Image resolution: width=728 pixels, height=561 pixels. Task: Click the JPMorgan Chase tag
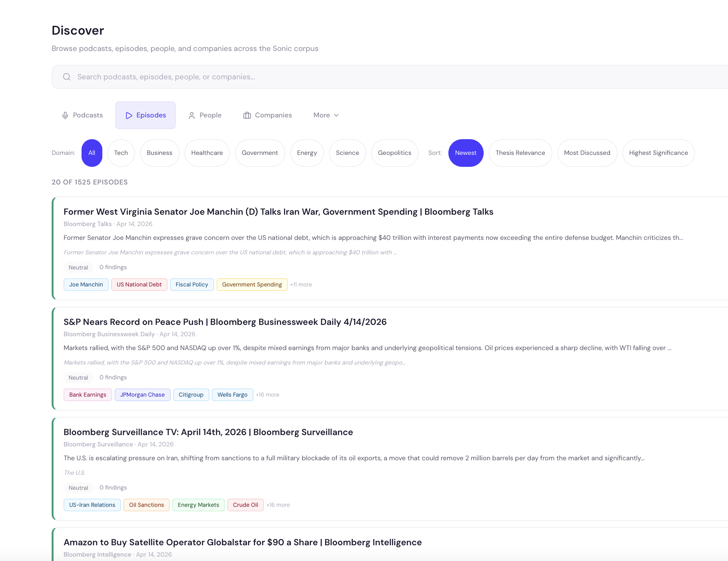pyautogui.click(x=142, y=395)
